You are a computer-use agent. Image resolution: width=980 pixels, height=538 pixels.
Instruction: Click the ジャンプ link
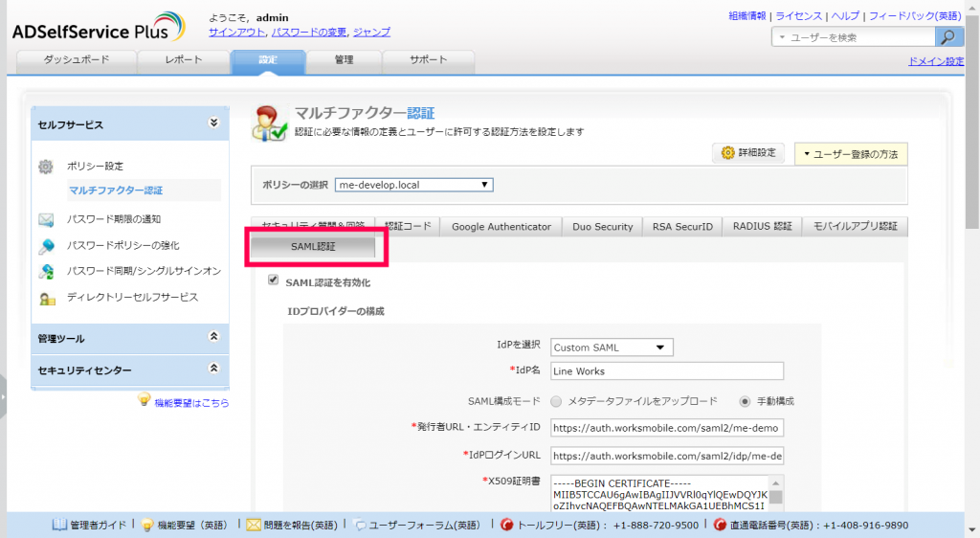tap(371, 32)
